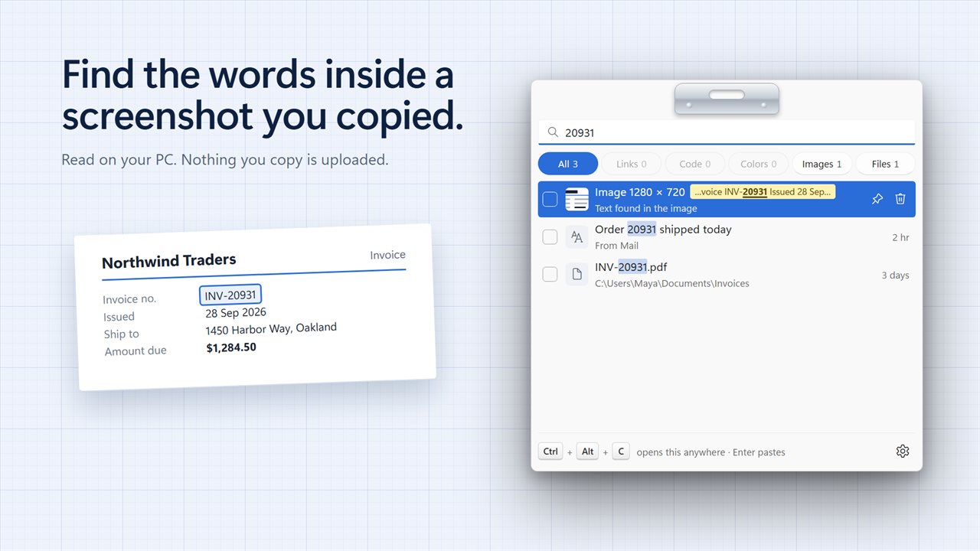Screen dimensions: 980x551
Task: Switch to the All 3 filter
Action: (567, 164)
